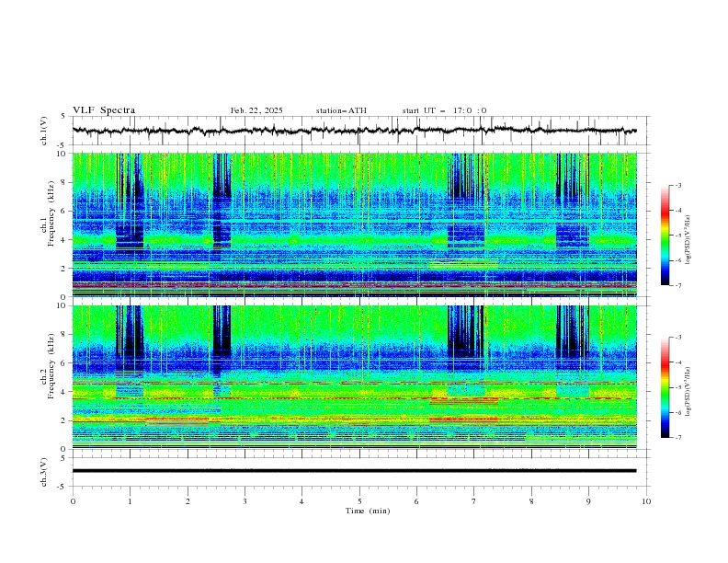Click the x-axis tick label "10"
Viewport: 728px width, 563px height.
(646, 501)
